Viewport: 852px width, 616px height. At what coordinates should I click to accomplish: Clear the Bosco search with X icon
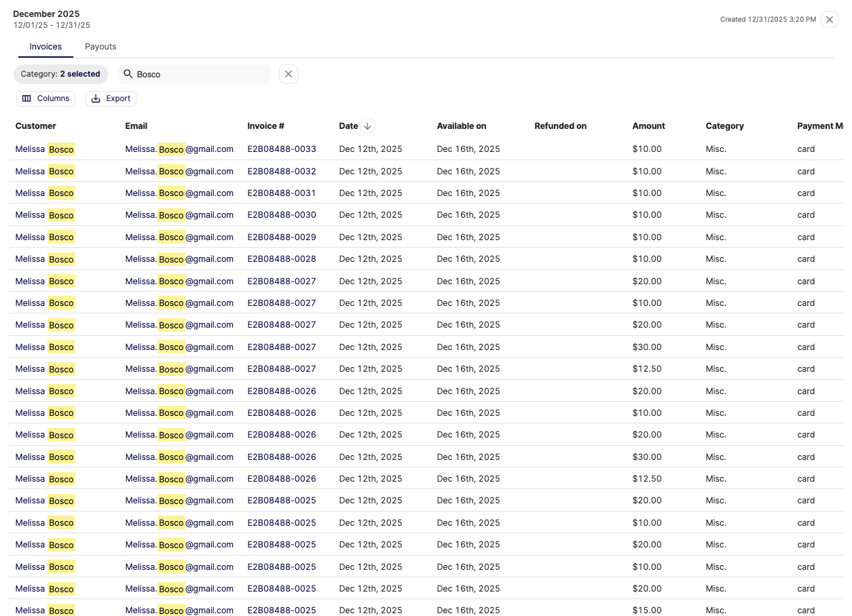click(289, 74)
